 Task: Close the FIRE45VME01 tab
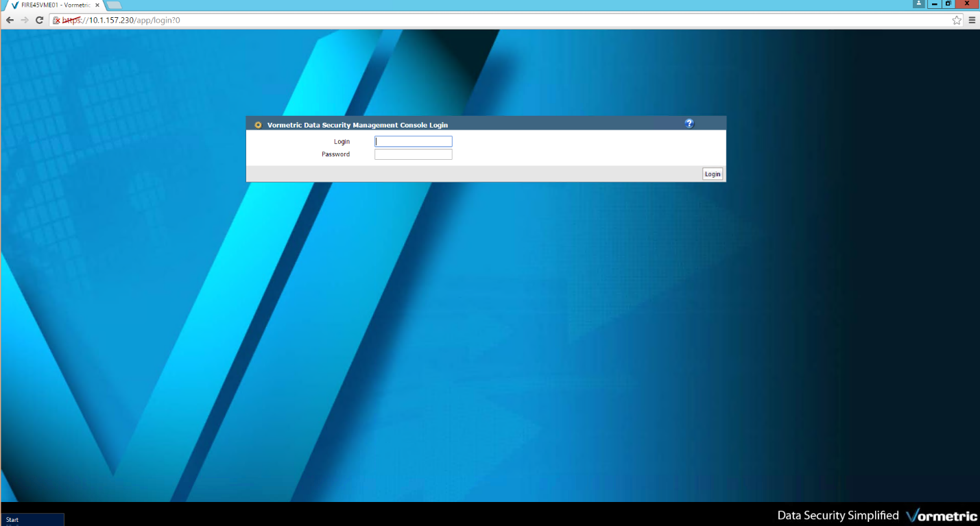(97, 5)
